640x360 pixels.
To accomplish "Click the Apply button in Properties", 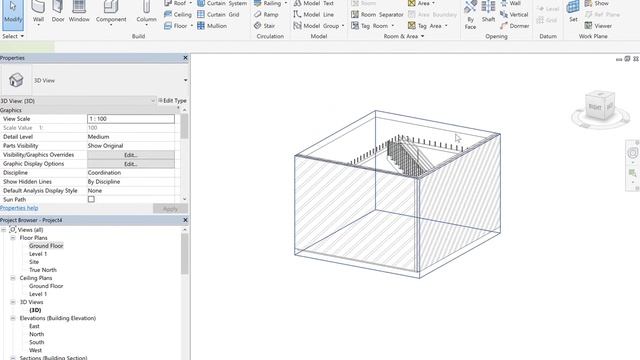I will [170, 209].
